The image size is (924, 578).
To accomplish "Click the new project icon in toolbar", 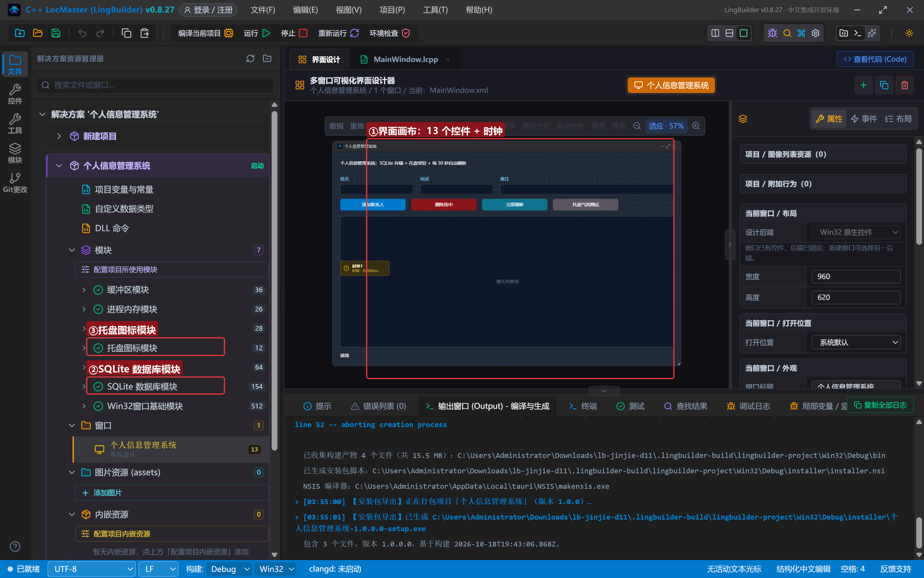I will [x=20, y=33].
